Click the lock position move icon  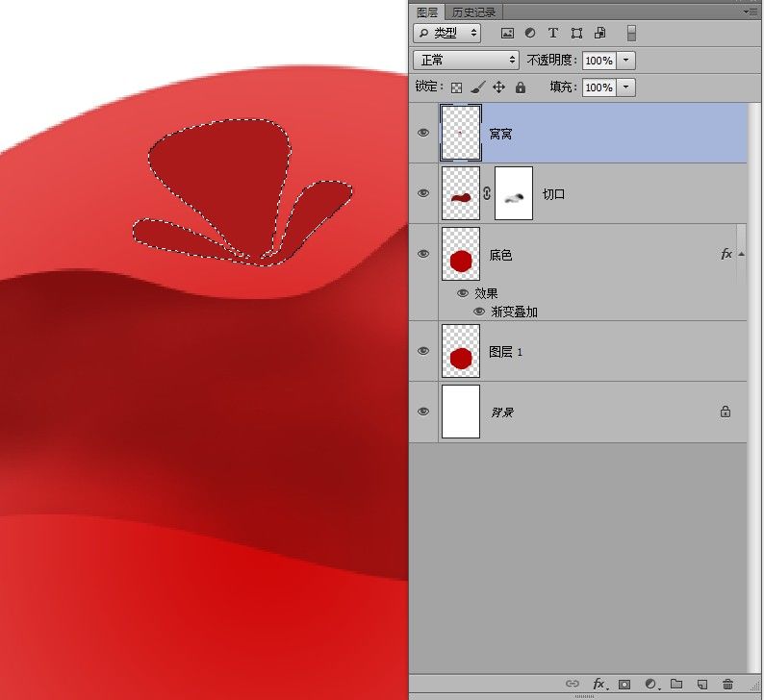(x=498, y=87)
